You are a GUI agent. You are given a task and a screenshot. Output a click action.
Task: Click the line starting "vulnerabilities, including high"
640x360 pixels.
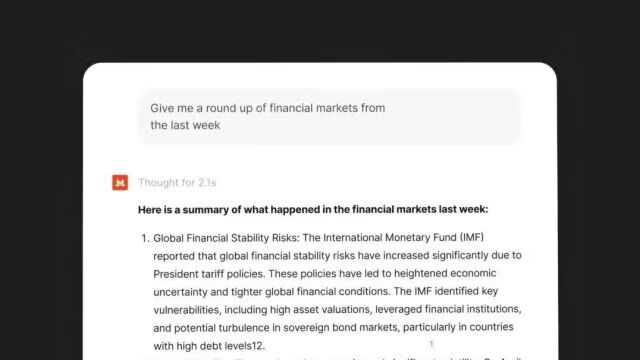point(338,309)
